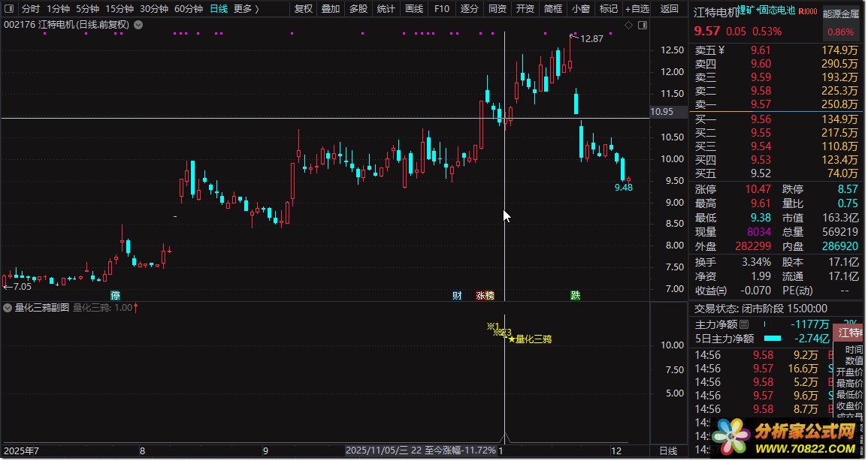Toggle the left sidebar panel icon
Image resolution: width=868 pixels, height=461 pixels.
(8, 9)
